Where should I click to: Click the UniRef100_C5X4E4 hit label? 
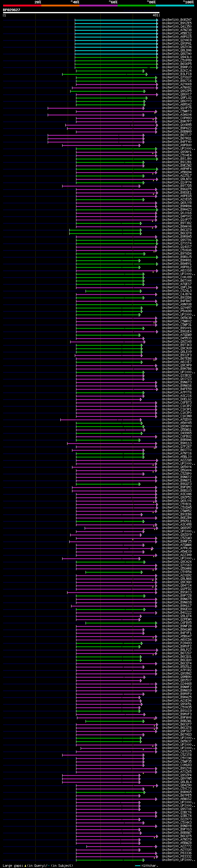[x=177, y=155]
